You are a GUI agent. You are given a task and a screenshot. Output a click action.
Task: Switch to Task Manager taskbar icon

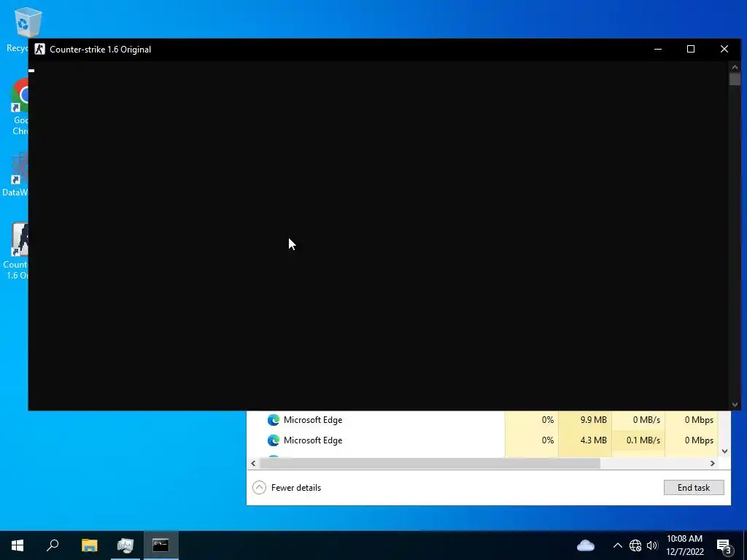[x=125, y=545]
